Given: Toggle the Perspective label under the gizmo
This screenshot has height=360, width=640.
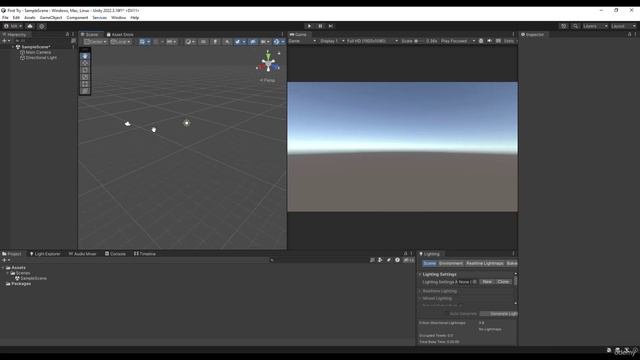Looking at the screenshot, I should point(267,80).
